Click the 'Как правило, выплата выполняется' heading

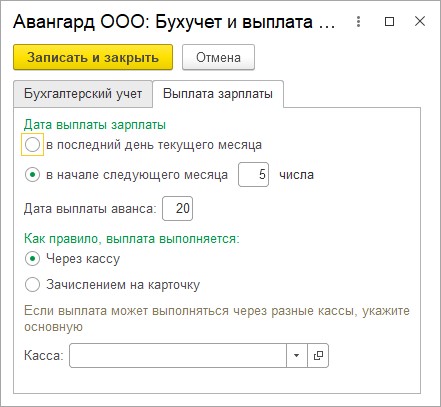[x=132, y=239]
